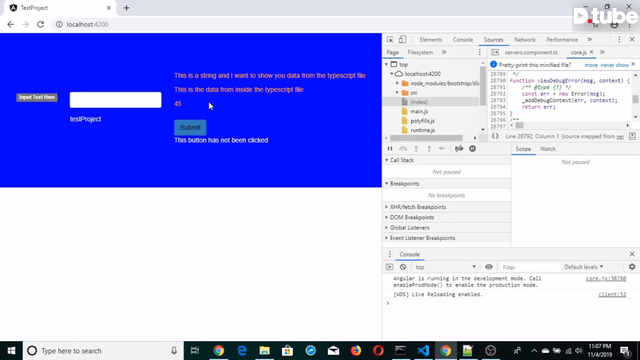The width and height of the screenshot is (640, 360).
Task: Open navigator pane three-dot menu
Action: point(480,52)
